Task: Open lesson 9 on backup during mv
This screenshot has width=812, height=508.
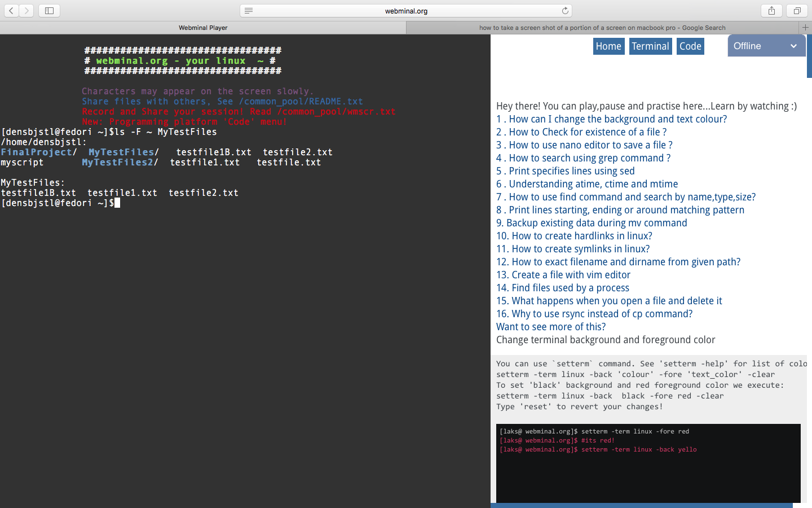Action: pyautogui.click(x=592, y=223)
